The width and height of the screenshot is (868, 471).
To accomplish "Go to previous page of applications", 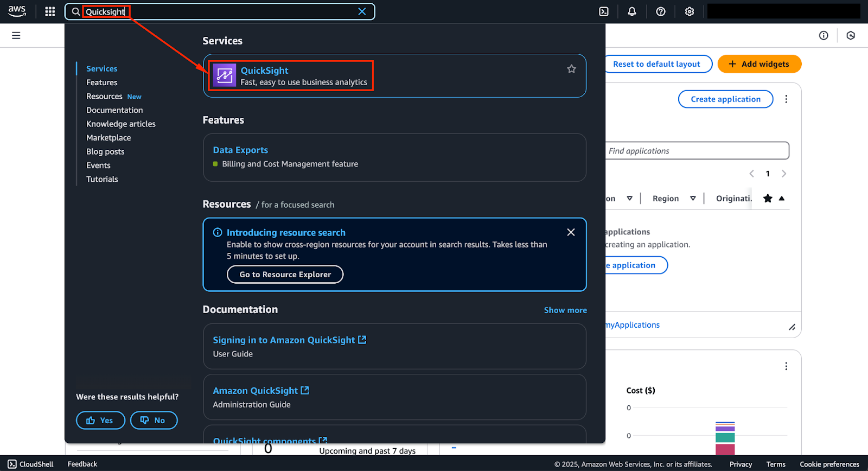I will [751, 174].
